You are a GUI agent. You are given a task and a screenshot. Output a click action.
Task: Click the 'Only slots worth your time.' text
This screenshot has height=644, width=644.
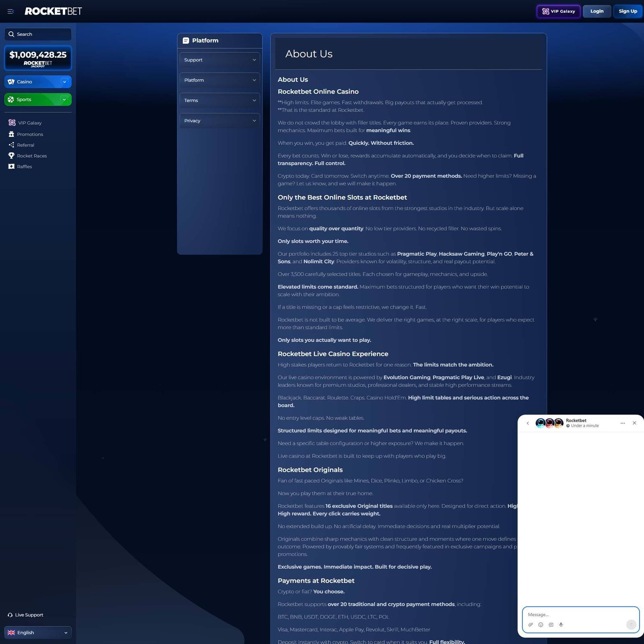313,242
